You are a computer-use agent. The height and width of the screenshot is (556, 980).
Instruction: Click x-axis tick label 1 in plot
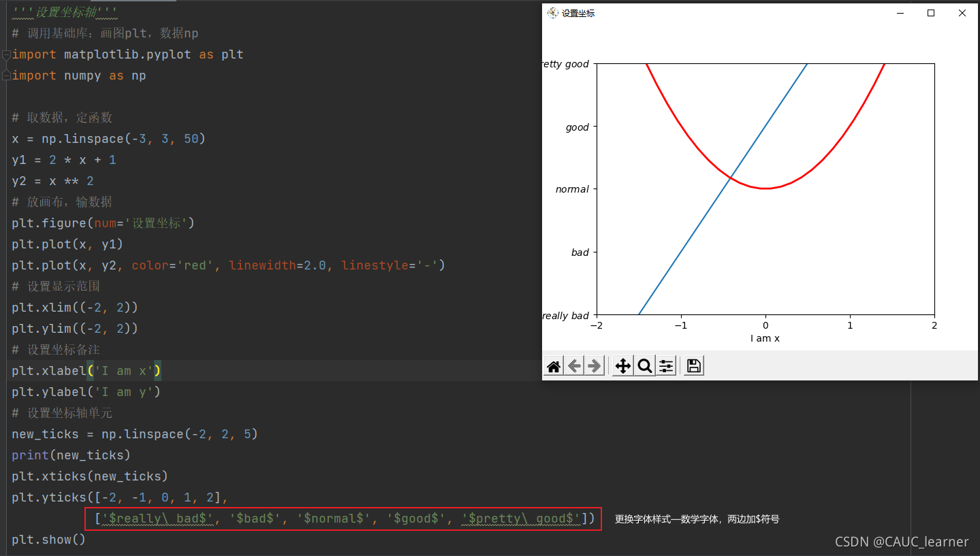coord(850,325)
